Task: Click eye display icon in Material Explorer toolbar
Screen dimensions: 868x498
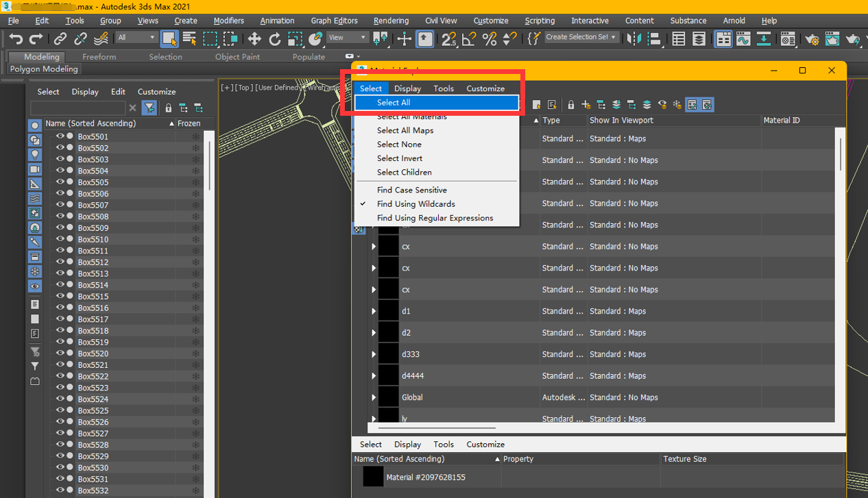Action: pyautogui.click(x=662, y=105)
